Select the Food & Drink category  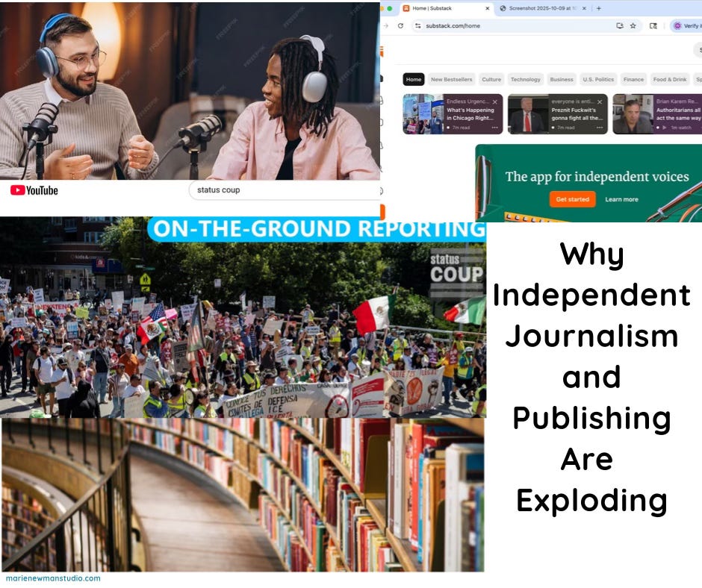click(670, 79)
